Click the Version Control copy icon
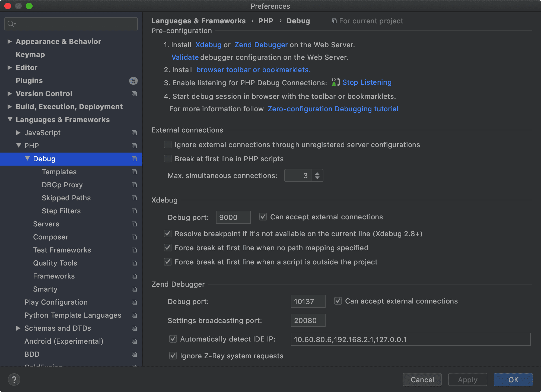Screen dimensions: 541x392 click(x=133, y=93)
